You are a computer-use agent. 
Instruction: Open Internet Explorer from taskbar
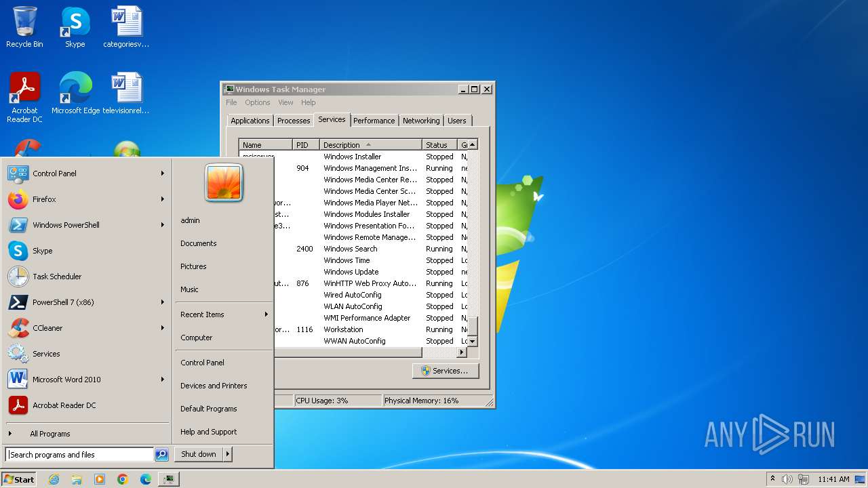[54, 479]
